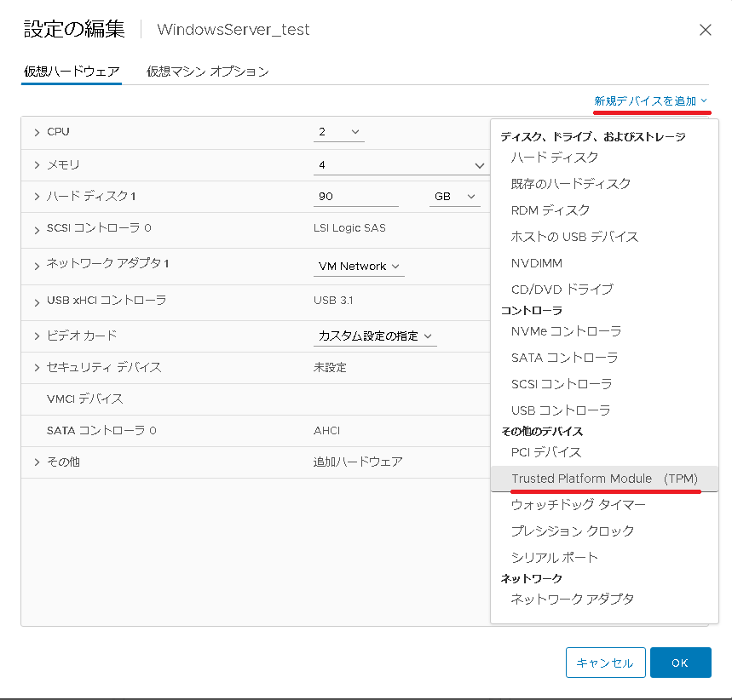732x700 pixels.
Task: Open the GB unit dropdown for the disk
Action: click(455, 197)
